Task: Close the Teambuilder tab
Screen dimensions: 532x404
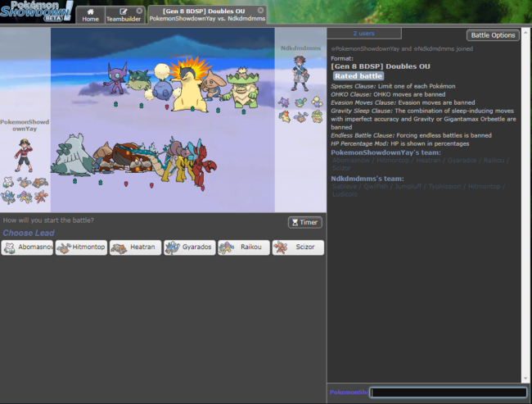Action: click(139, 10)
